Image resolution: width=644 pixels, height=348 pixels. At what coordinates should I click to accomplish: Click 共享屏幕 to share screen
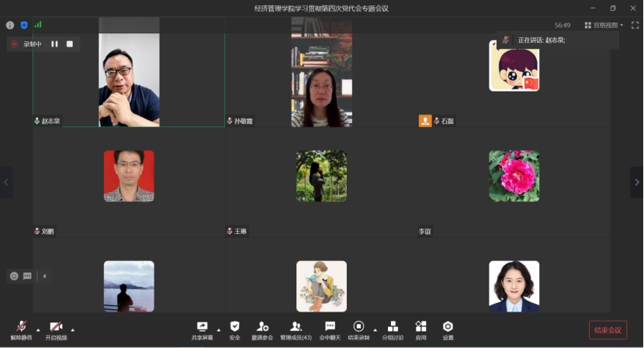point(202,330)
